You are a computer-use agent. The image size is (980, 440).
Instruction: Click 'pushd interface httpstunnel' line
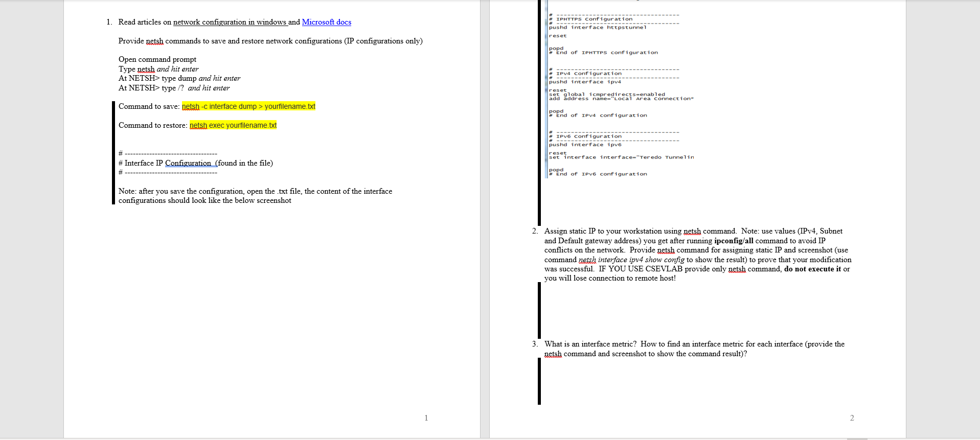coord(598,28)
